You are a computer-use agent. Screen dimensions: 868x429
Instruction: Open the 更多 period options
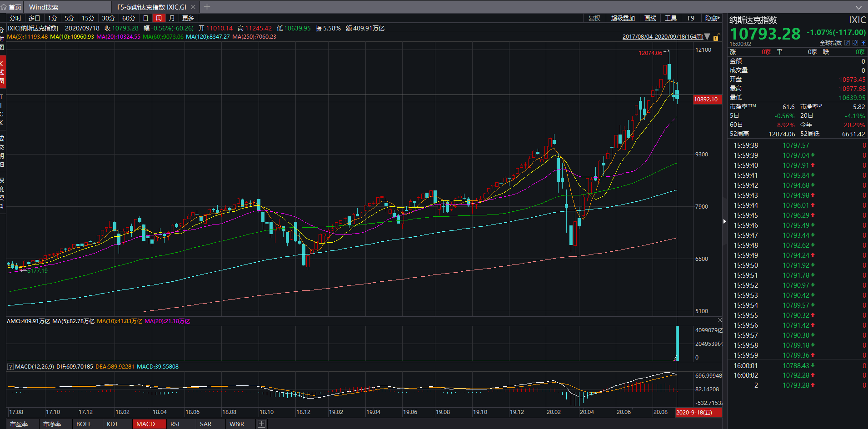(188, 18)
